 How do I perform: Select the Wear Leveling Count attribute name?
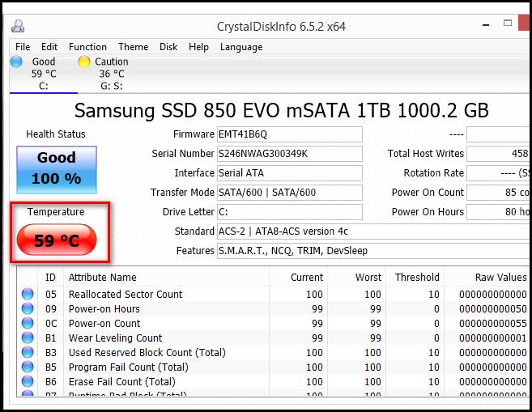(x=115, y=338)
